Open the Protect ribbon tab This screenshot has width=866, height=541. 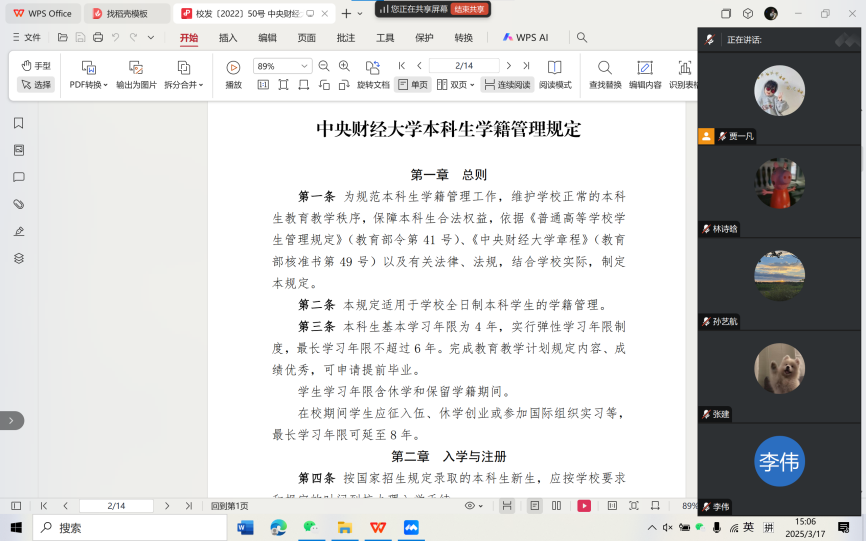point(424,38)
